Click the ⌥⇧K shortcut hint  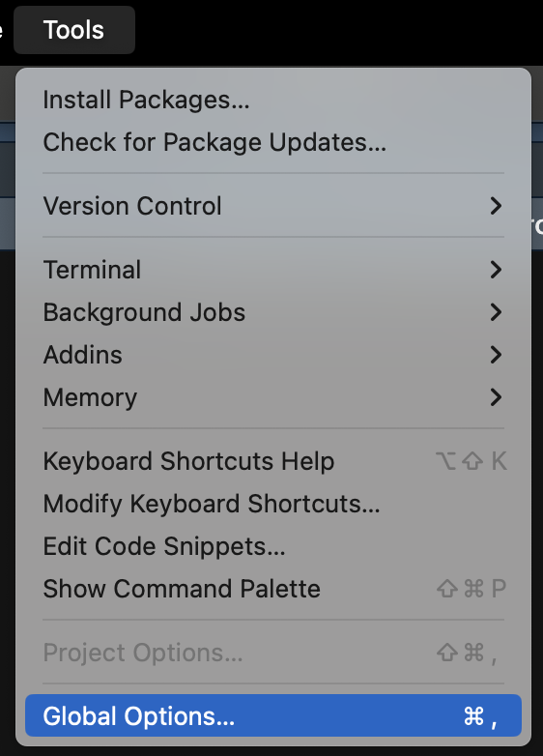tap(471, 461)
